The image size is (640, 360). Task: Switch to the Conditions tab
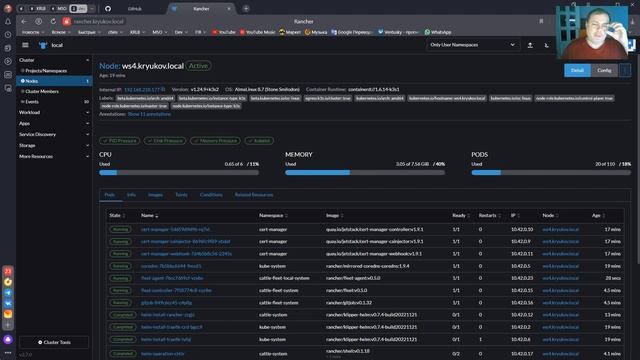pyautogui.click(x=211, y=195)
